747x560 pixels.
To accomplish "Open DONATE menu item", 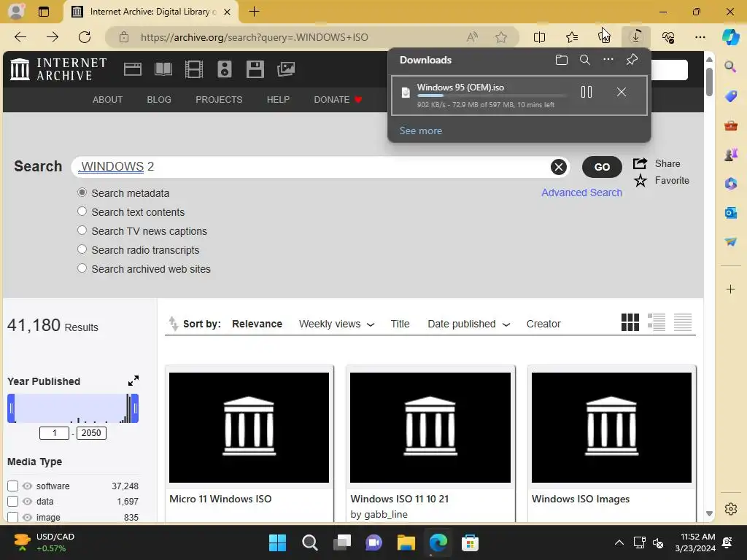I will pyautogui.click(x=338, y=100).
